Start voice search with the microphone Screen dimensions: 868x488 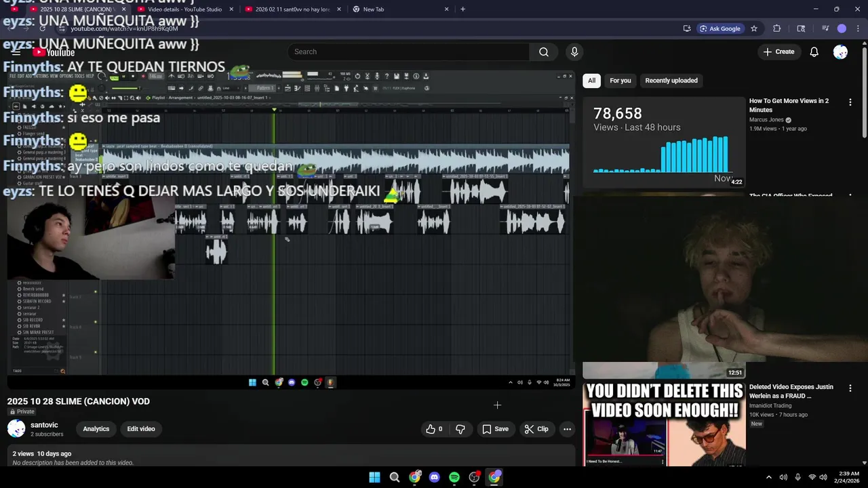[574, 52]
